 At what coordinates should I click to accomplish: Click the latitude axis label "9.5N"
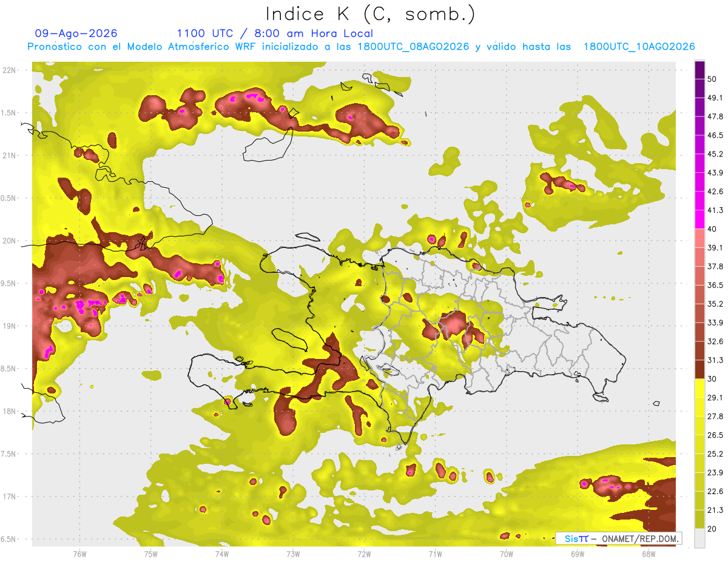click(x=9, y=283)
